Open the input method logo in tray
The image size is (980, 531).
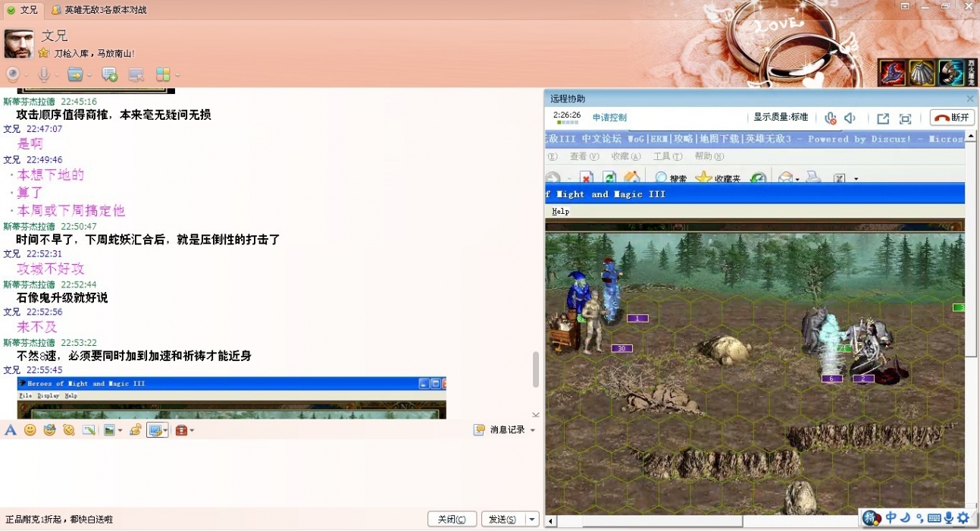(x=872, y=518)
